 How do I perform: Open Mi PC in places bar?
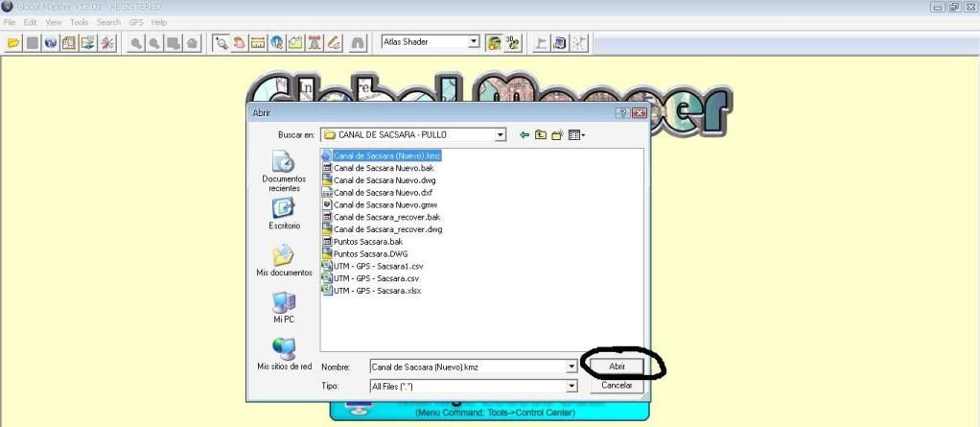coord(285,308)
